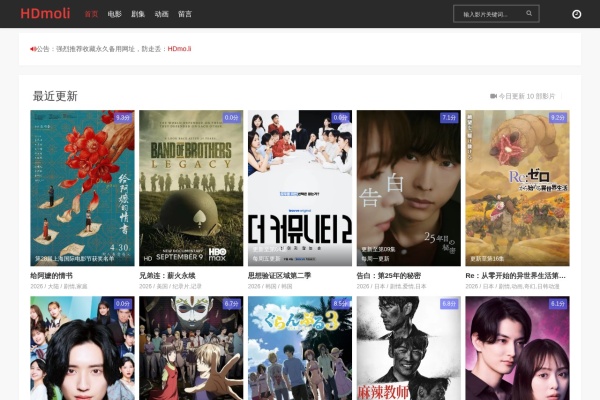Open the viewing history clock icon
The image size is (600, 400).
(576, 14)
